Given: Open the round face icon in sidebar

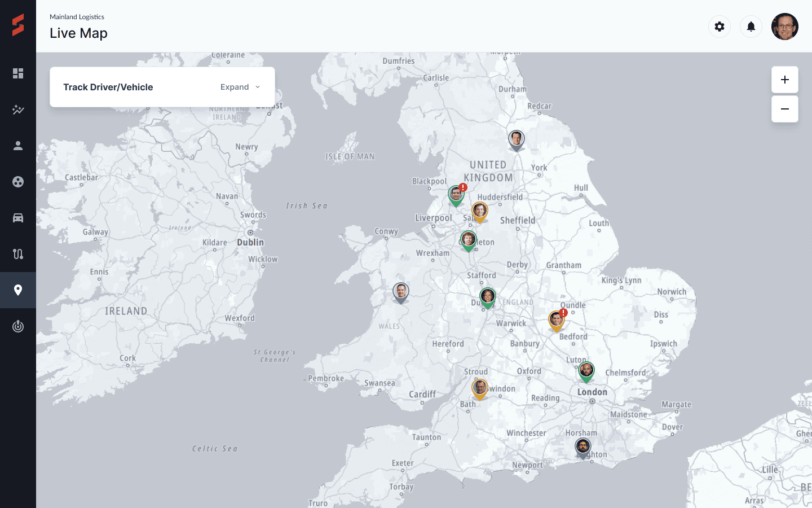Looking at the screenshot, I should 18,182.
